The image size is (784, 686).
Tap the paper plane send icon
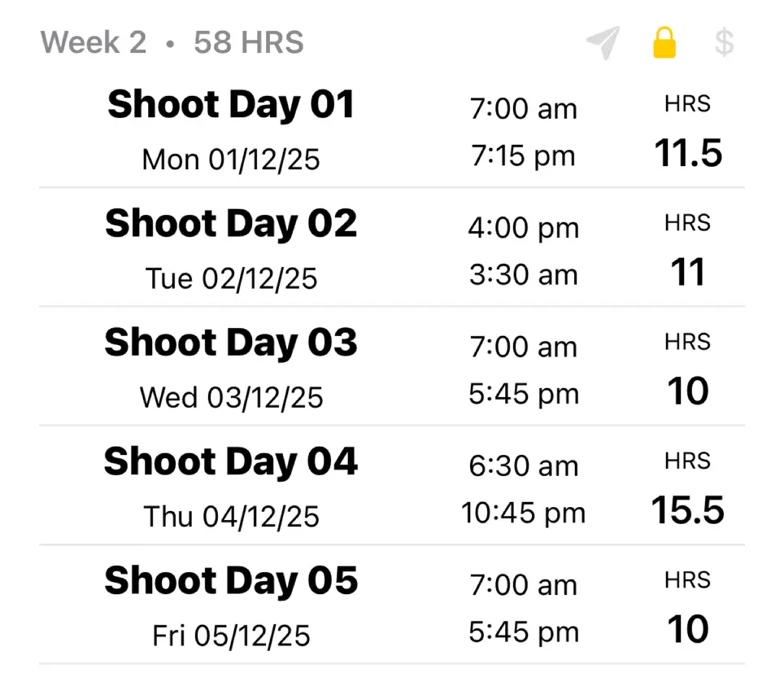pos(602,42)
